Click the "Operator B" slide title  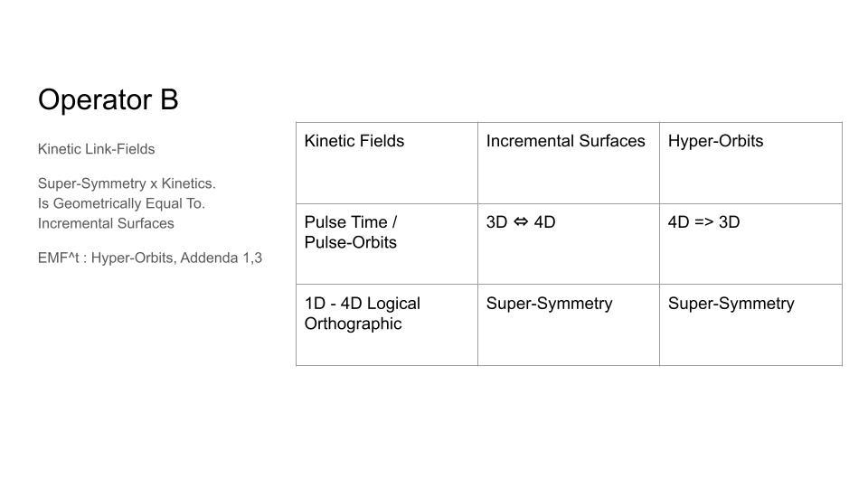108,99
